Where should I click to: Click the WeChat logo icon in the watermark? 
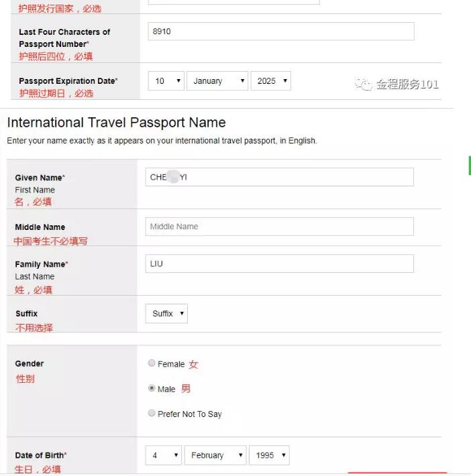(363, 84)
